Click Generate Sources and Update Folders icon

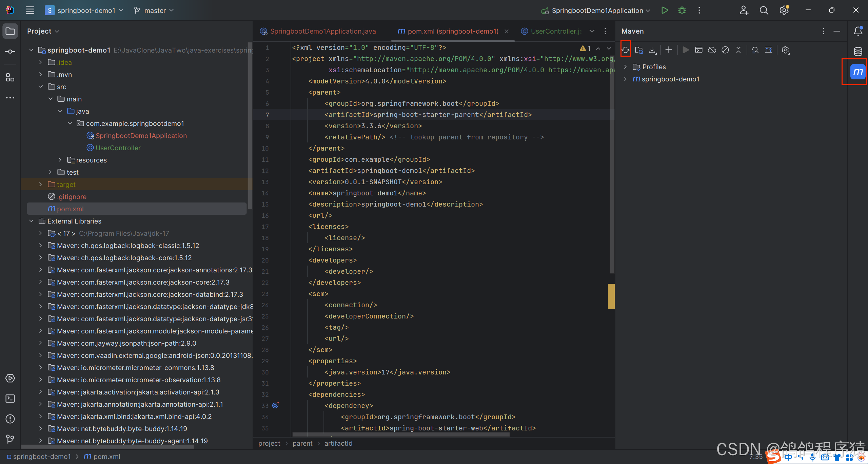tap(639, 50)
